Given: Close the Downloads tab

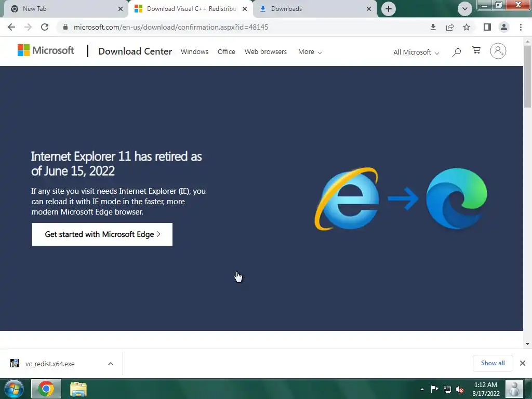Looking at the screenshot, I should coord(369,9).
